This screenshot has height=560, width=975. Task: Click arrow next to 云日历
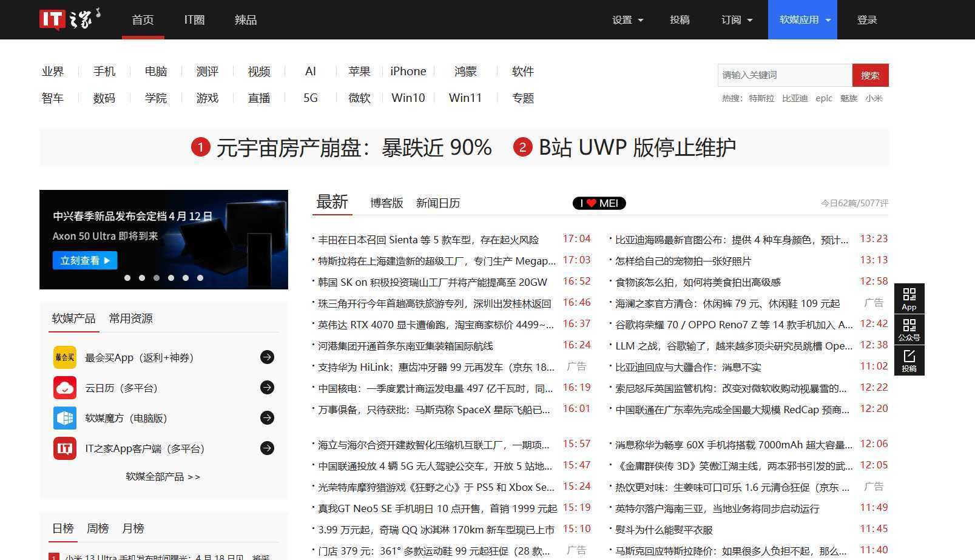tap(267, 388)
